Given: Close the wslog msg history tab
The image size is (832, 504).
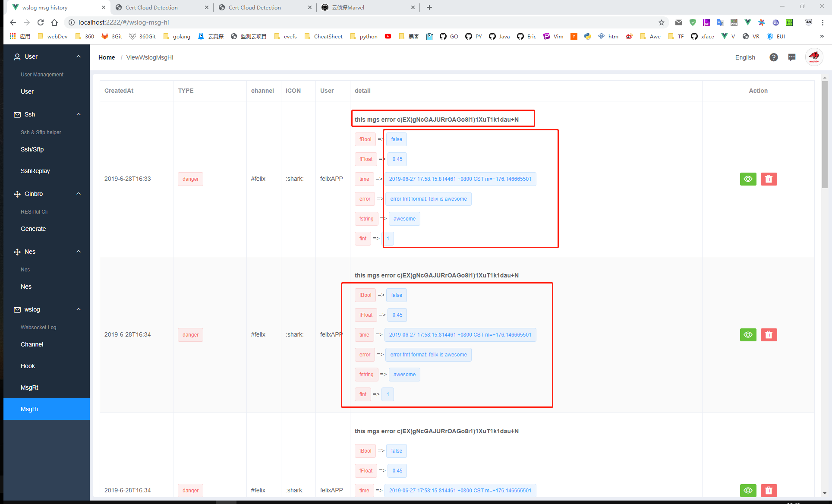Looking at the screenshot, I should 103,7.
